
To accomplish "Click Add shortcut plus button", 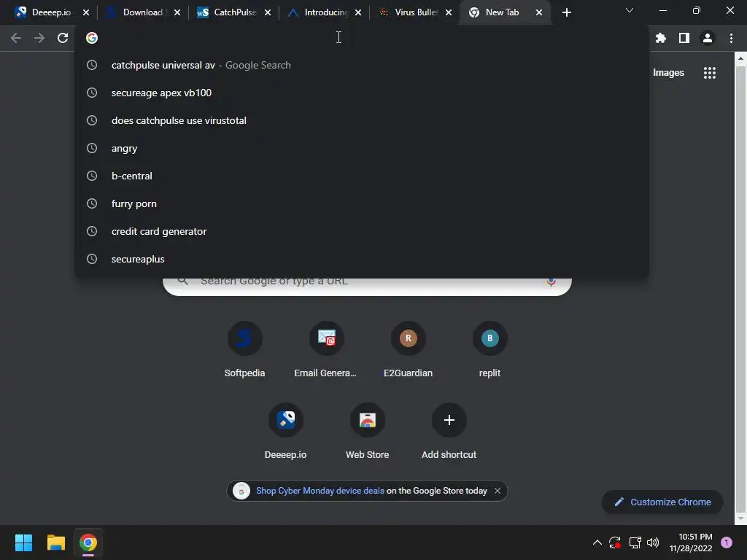I will [x=449, y=420].
